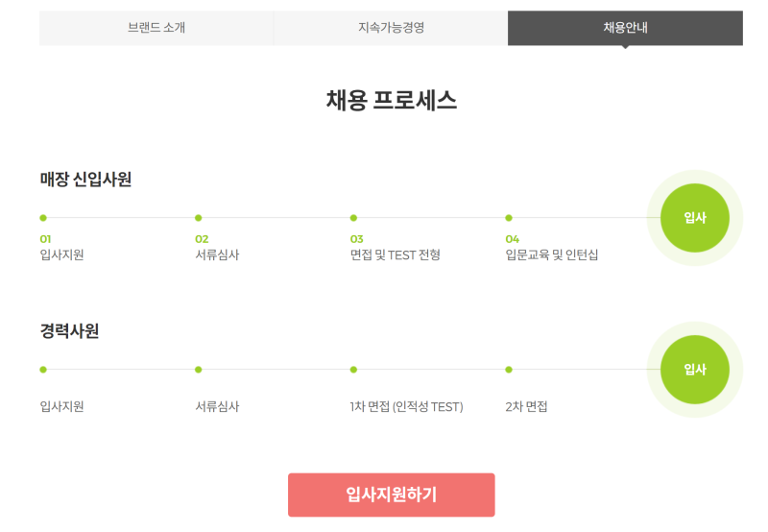This screenshot has width=768, height=532.
Task: Click the green 입사 circle for 매장 신입사원
Action: [x=694, y=218]
